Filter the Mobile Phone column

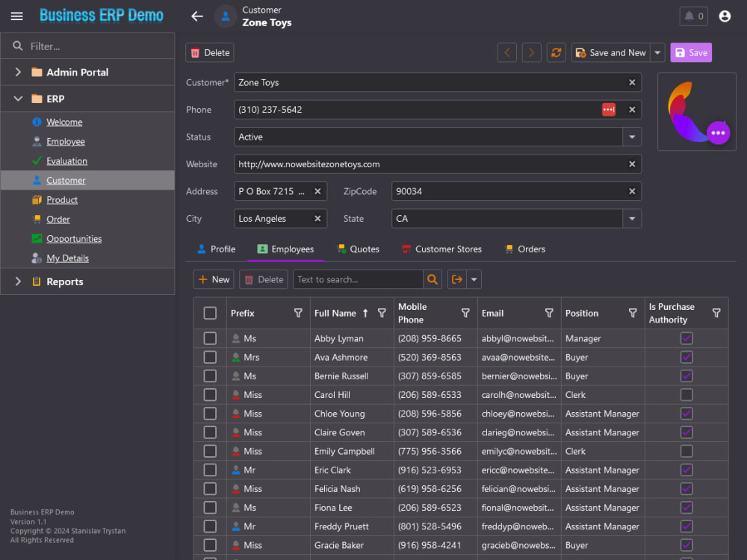tap(465, 313)
